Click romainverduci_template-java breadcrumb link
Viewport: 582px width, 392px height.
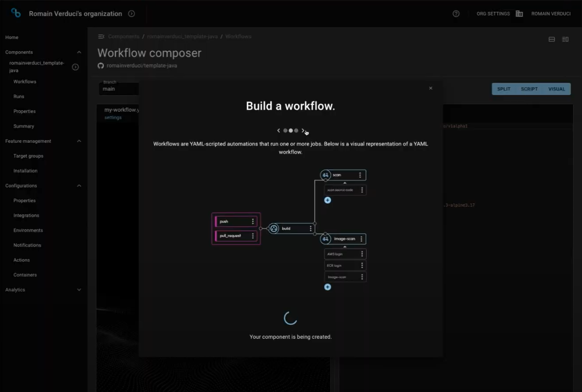(x=182, y=36)
